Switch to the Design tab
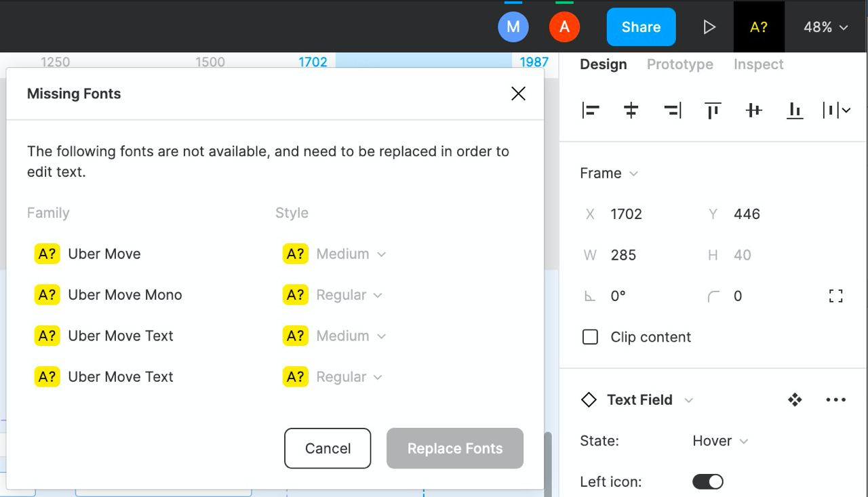Viewport: 868px width, 497px height. click(603, 64)
